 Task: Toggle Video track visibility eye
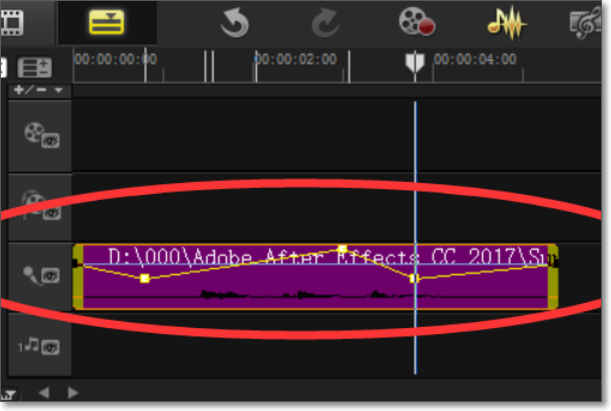click(x=50, y=141)
